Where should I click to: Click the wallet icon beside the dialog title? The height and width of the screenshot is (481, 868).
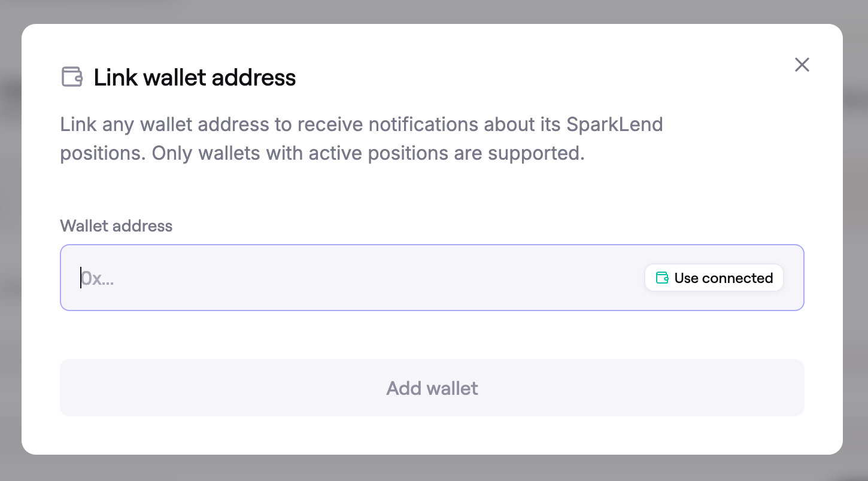[72, 77]
